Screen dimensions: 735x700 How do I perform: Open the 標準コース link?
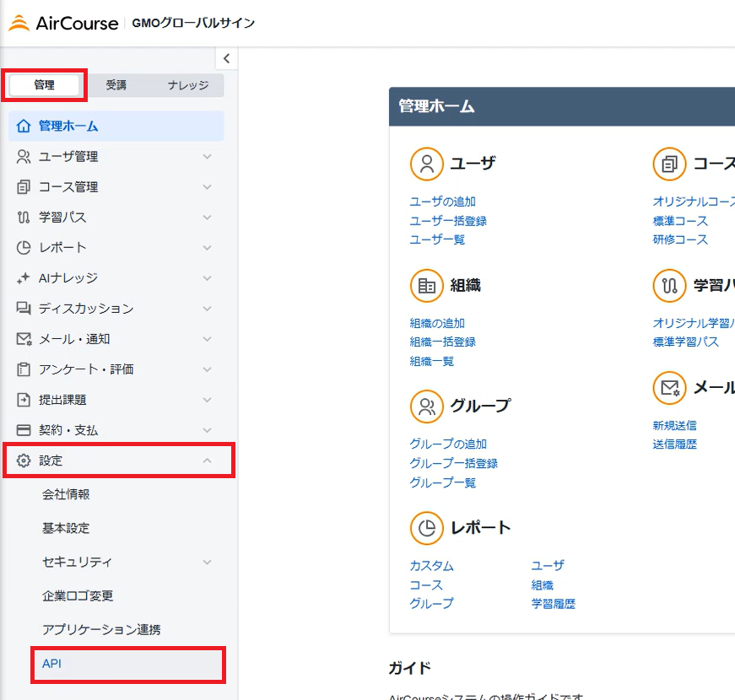pos(680,221)
